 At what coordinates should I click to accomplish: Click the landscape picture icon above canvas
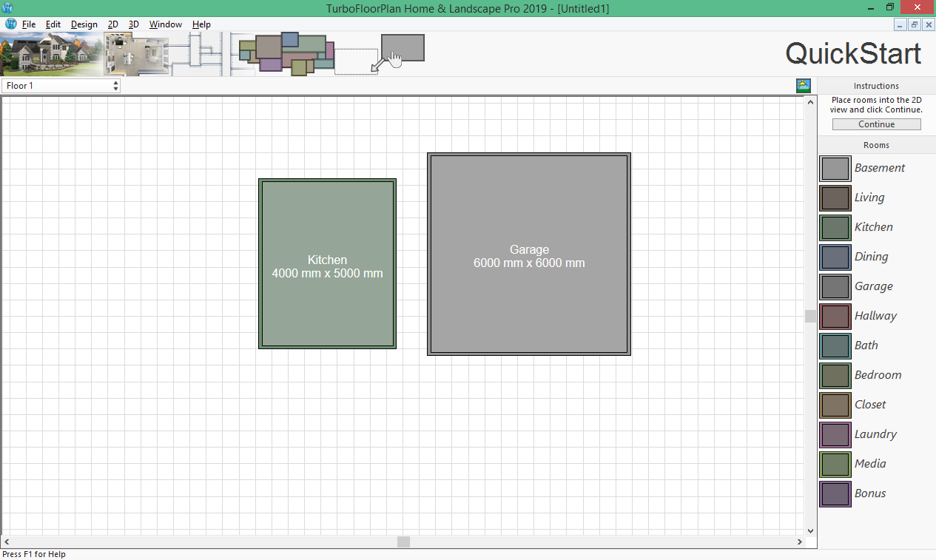coord(804,86)
